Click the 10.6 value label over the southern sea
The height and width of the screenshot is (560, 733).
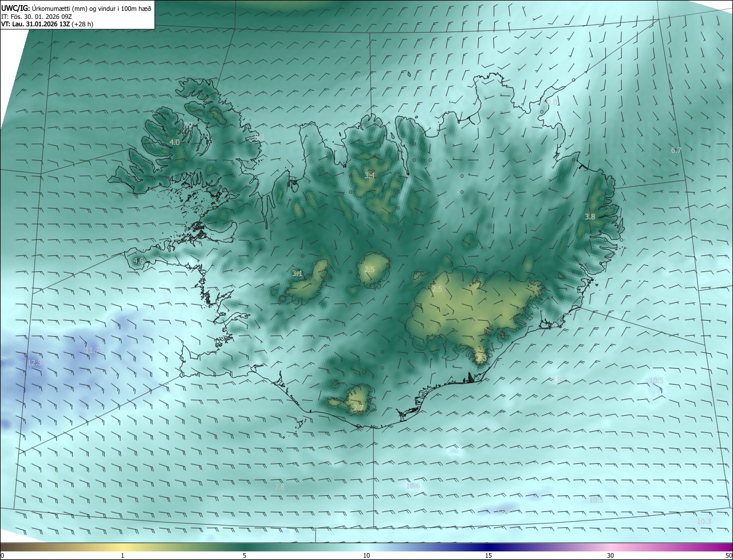point(413,486)
